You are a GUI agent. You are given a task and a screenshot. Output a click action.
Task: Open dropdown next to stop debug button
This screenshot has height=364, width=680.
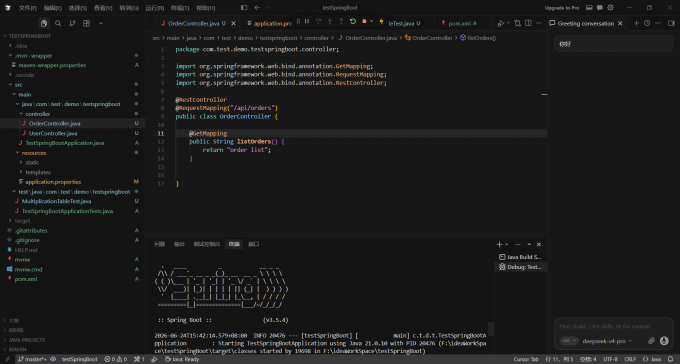[x=371, y=22]
